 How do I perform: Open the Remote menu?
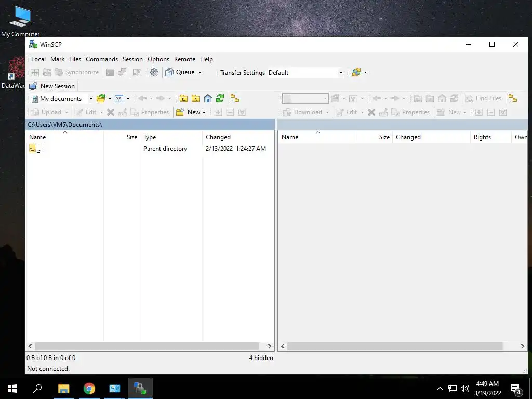pyautogui.click(x=184, y=59)
